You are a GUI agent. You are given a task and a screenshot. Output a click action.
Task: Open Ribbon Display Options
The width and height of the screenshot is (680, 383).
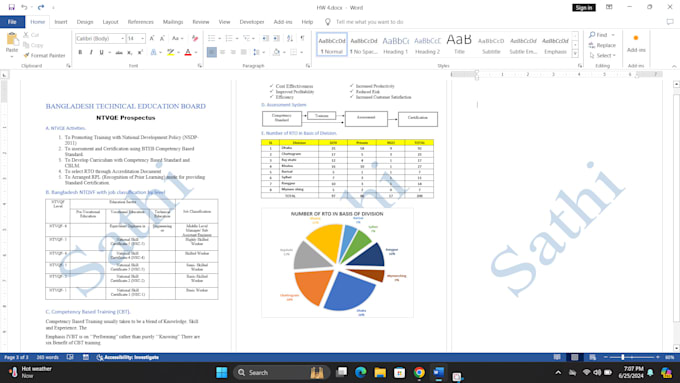click(x=609, y=7)
